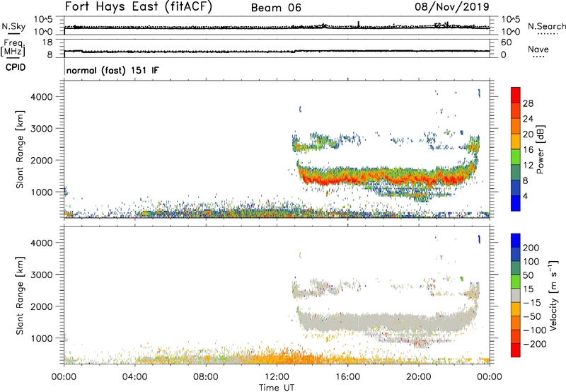This screenshot has height=392, width=566.
Task: Click the '12:00' time axis label
Action: (x=277, y=377)
